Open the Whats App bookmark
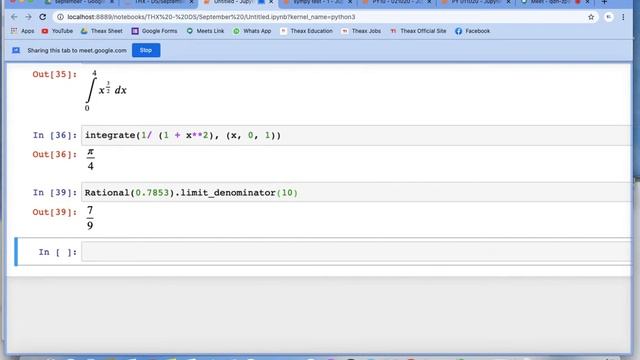 pos(252,31)
